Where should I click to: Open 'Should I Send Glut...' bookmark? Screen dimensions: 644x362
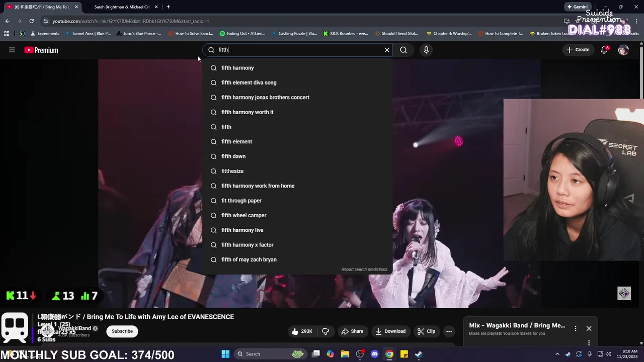(x=396, y=34)
